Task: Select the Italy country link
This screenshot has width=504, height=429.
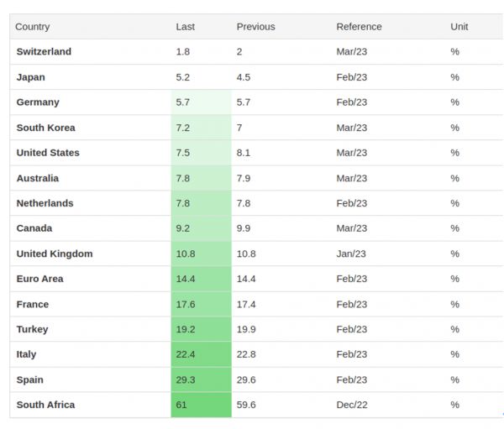Action: click(27, 354)
